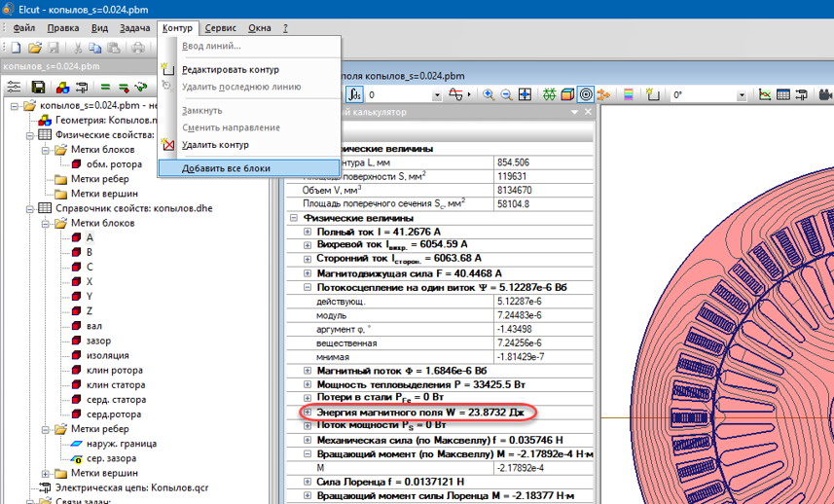Click the save floppy disk icon in project panel
Viewport: 834px width, 504px height.
coord(38,88)
